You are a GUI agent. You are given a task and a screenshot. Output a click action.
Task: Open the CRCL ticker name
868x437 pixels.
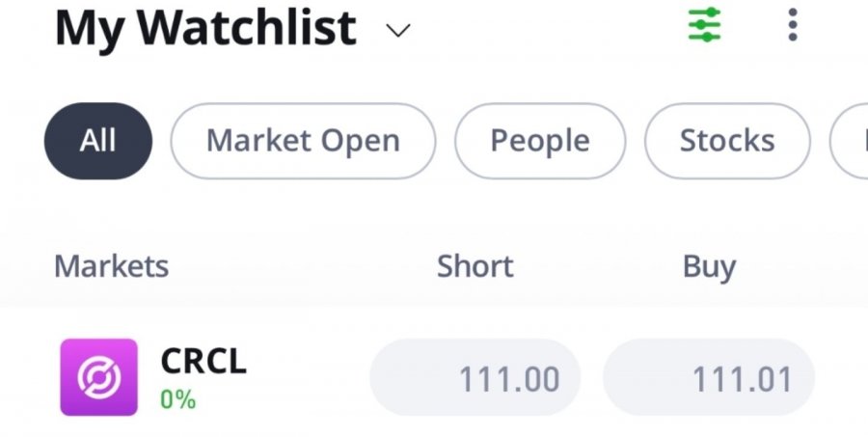[203, 362]
